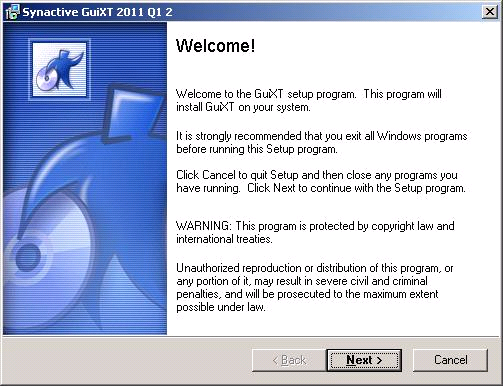Click the Next button to continue setup
The width and height of the screenshot is (503, 386).
[x=364, y=360]
